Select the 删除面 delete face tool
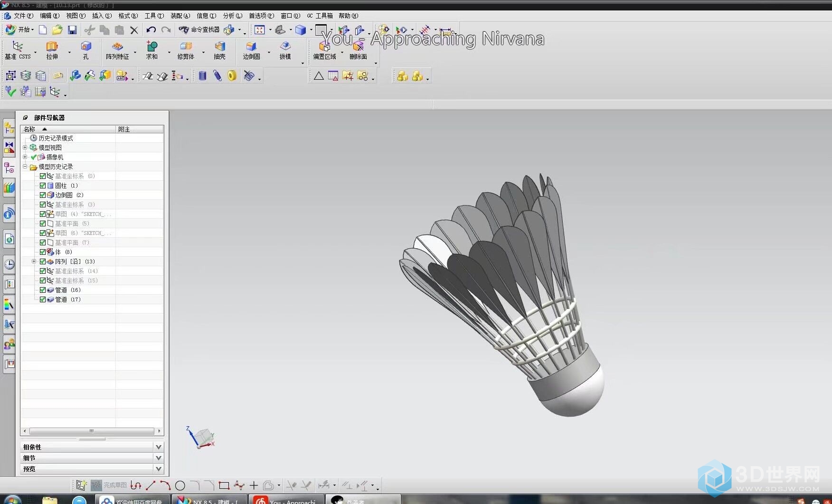Screen dimensions: 832x504 [x=359, y=50]
